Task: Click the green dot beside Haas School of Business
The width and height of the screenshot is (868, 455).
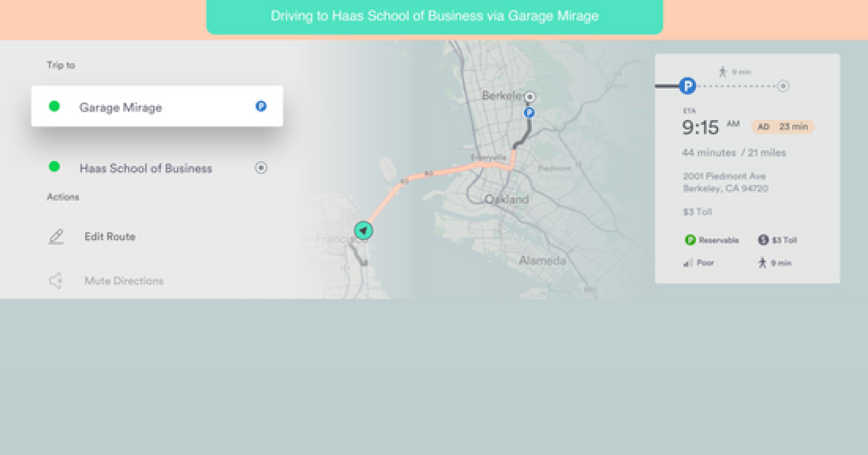Action: [54, 167]
